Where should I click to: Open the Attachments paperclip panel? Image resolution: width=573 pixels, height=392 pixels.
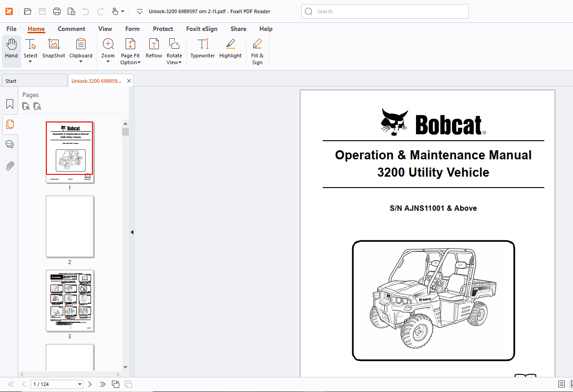coord(10,166)
